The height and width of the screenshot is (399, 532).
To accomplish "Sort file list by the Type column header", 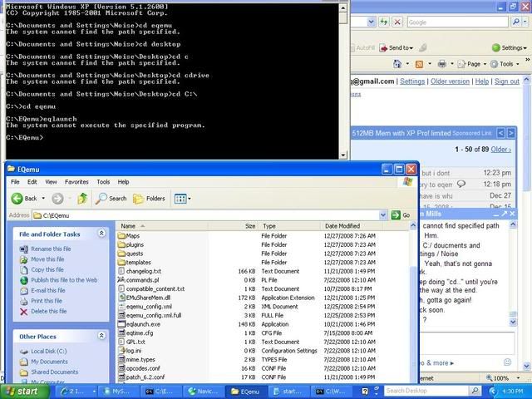I will point(290,226).
